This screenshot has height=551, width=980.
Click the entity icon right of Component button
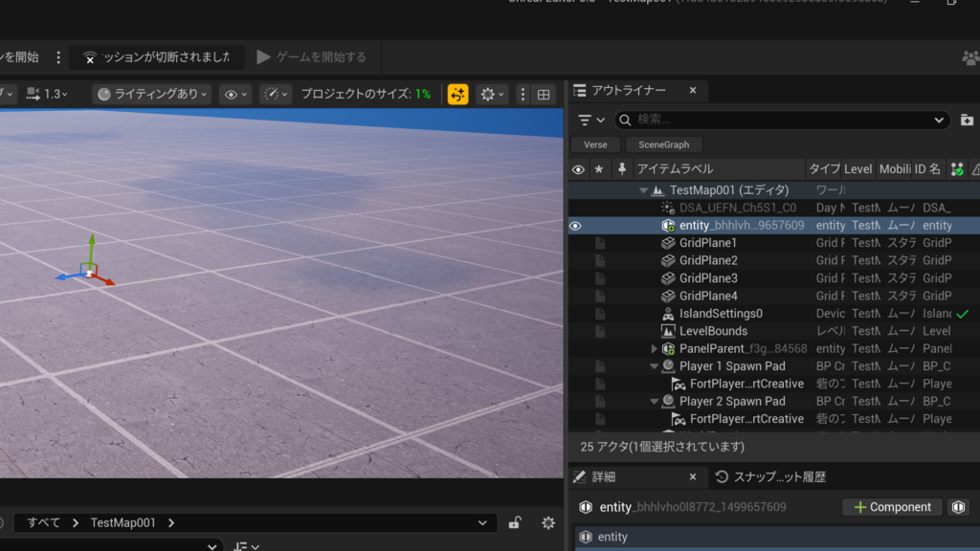tap(959, 507)
